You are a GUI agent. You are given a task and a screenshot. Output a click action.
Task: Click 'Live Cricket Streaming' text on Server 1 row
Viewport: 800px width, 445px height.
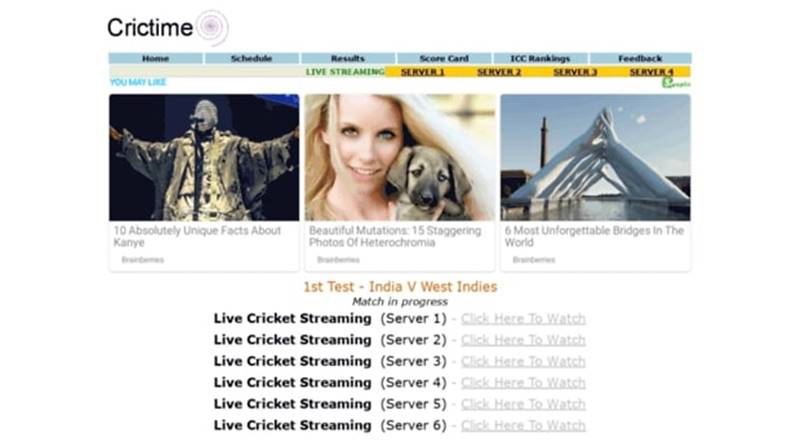click(292, 318)
